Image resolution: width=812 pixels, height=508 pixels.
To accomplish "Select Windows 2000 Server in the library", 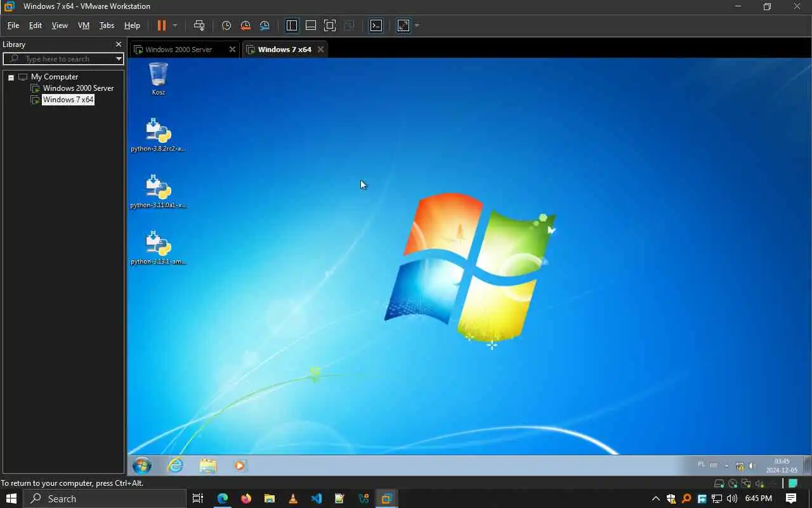I will pyautogui.click(x=78, y=88).
